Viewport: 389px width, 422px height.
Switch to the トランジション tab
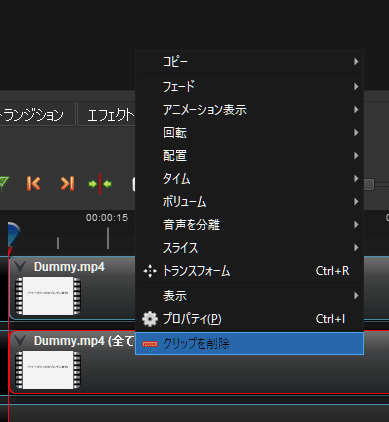click(x=37, y=114)
